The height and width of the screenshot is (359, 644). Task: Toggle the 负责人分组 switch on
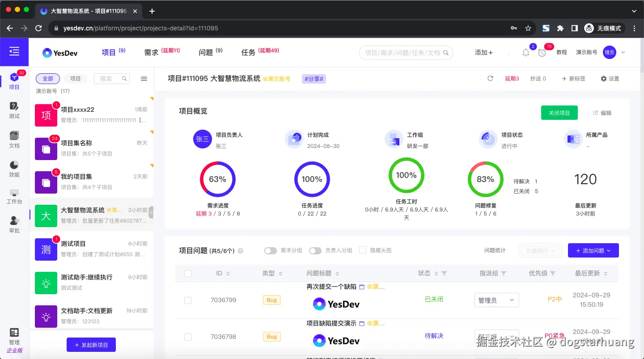point(316,251)
